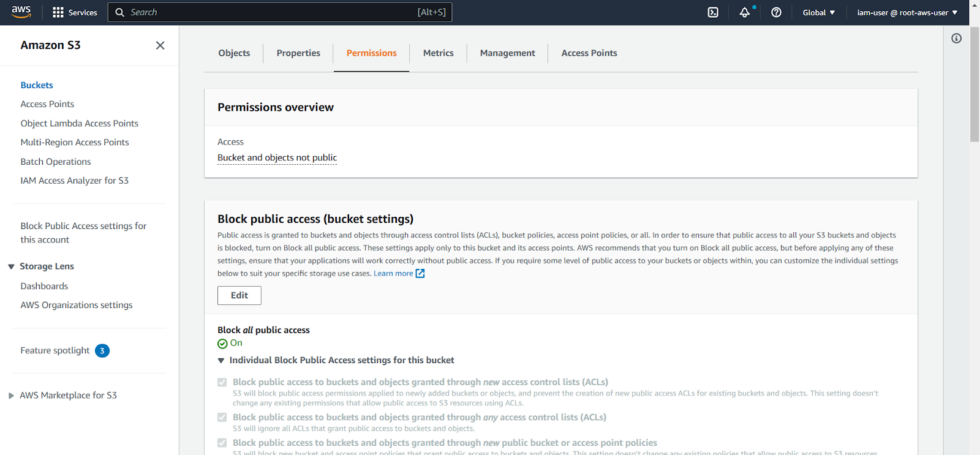The image size is (980, 455).
Task: Click the Permissions overview heading
Action: click(x=276, y=107)
